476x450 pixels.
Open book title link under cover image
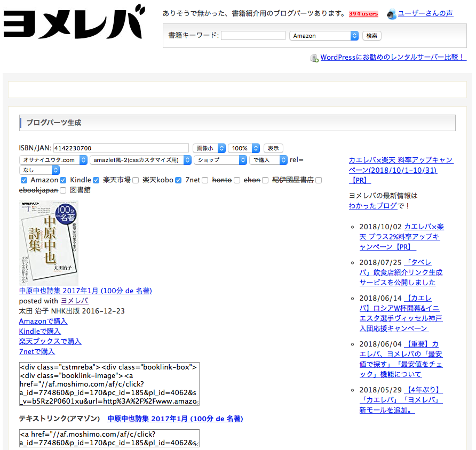click(85, 291)
